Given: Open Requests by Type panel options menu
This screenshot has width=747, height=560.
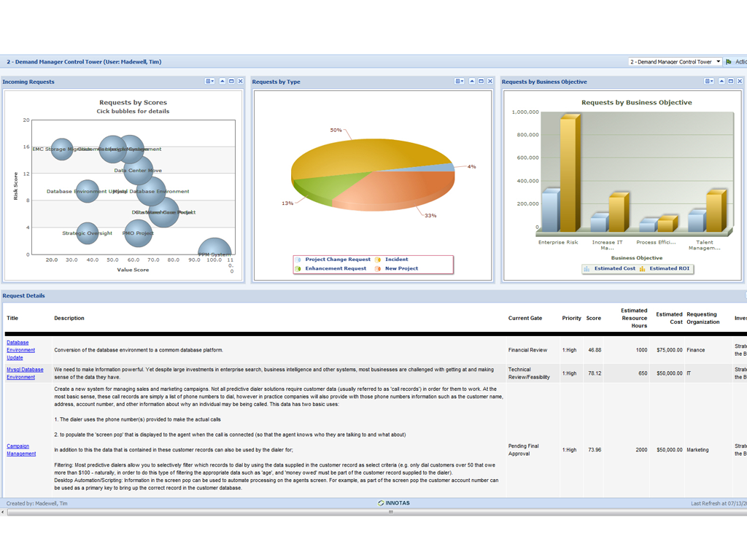Looking at the screenshot, I should (x=459, y=82).
